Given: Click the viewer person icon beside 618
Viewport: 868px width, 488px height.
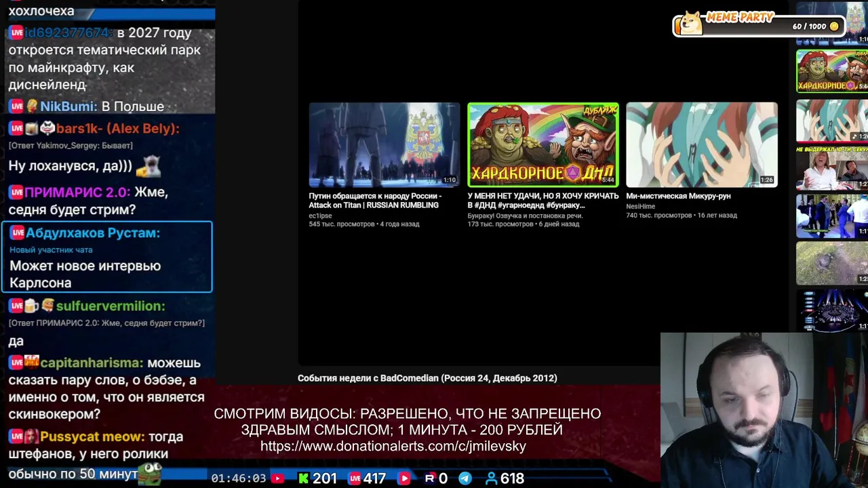Looking at the screenshot, I should point(492,479).
